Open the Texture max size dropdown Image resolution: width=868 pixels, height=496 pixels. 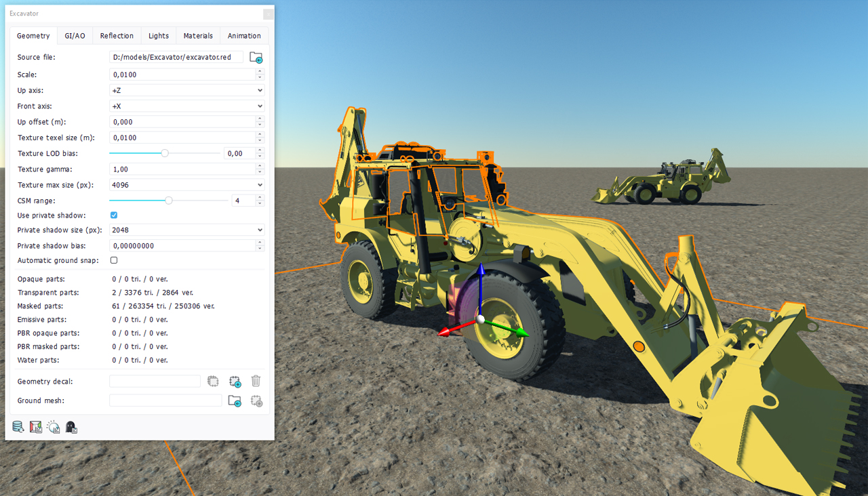[186, 185]
